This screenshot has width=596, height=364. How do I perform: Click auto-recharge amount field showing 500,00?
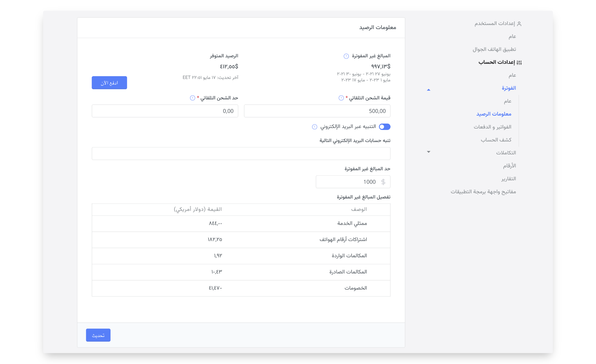[317, 111]
